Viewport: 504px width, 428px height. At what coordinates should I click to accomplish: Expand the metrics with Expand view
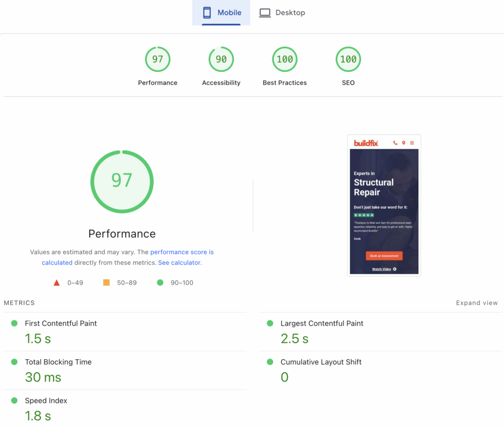(x=476, y=303)
